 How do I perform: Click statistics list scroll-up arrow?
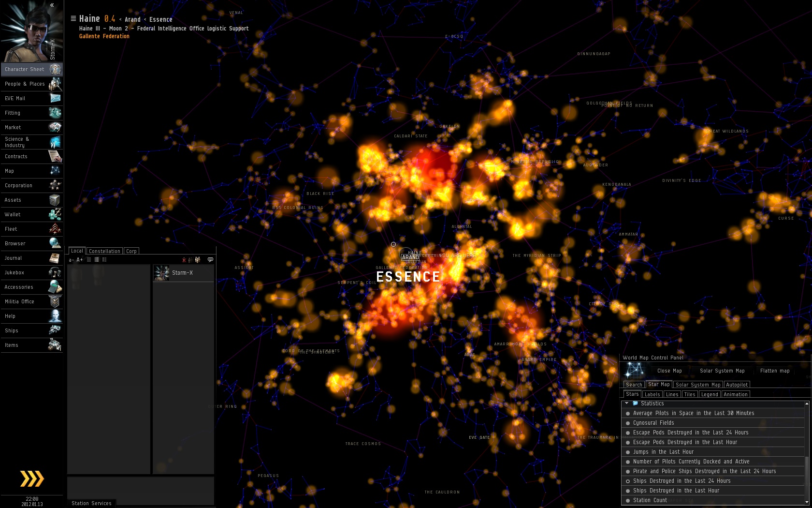[x=807, y=403]
